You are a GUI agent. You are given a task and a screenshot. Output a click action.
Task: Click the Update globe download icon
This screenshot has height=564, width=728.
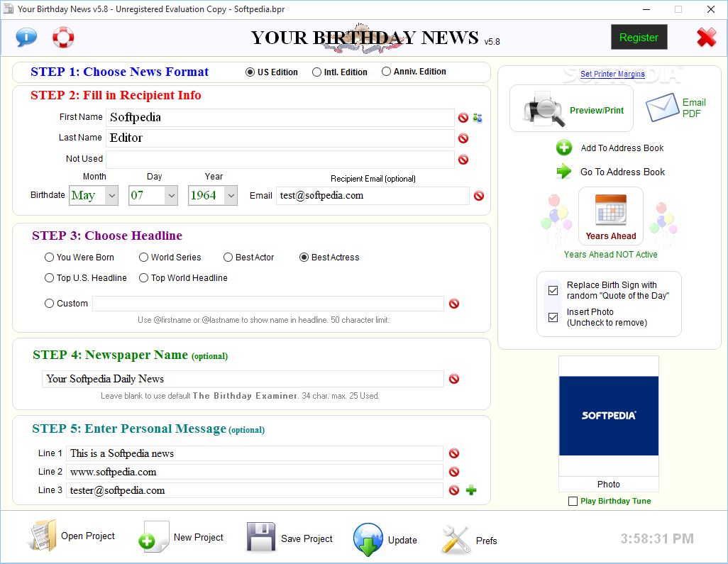[368, 539]
